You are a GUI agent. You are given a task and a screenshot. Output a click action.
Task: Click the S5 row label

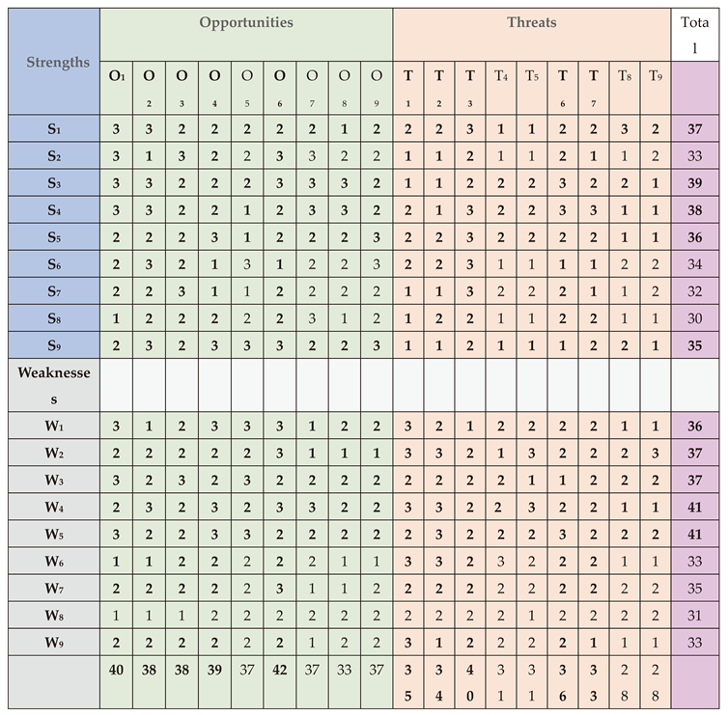point(51,237)
